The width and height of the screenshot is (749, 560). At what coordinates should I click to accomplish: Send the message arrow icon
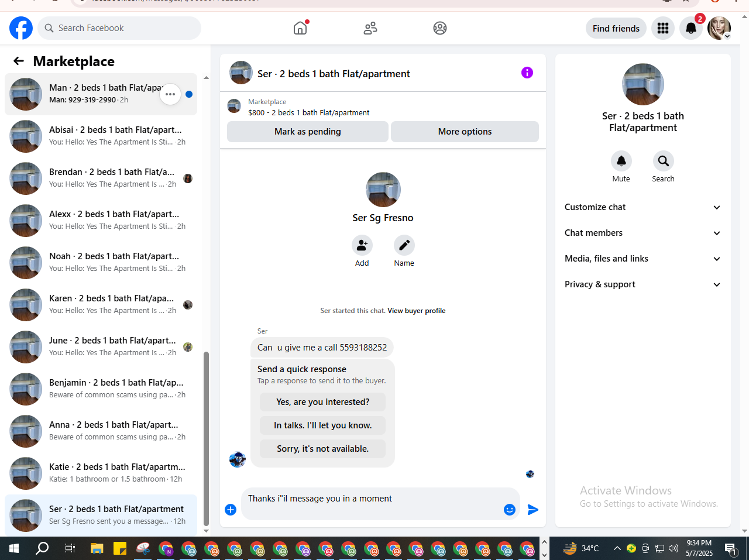pos(532,510)
